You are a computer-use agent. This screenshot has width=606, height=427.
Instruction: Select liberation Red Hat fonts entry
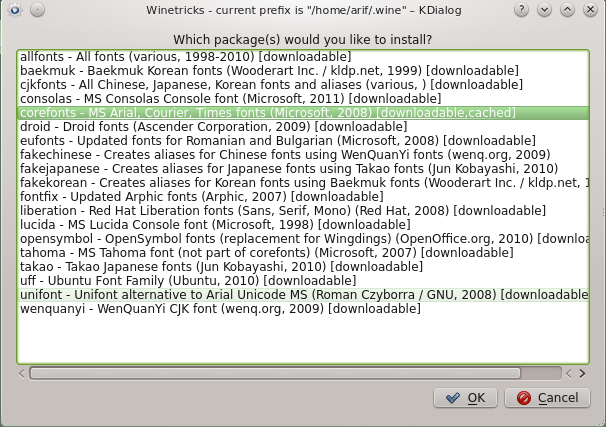[303, 211]
